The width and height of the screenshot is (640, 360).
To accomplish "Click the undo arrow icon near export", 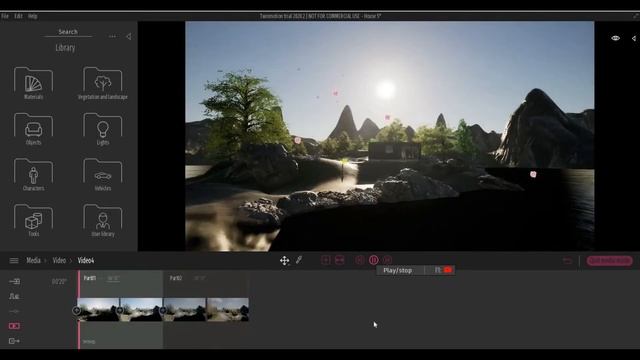I will tap(567, 260).
